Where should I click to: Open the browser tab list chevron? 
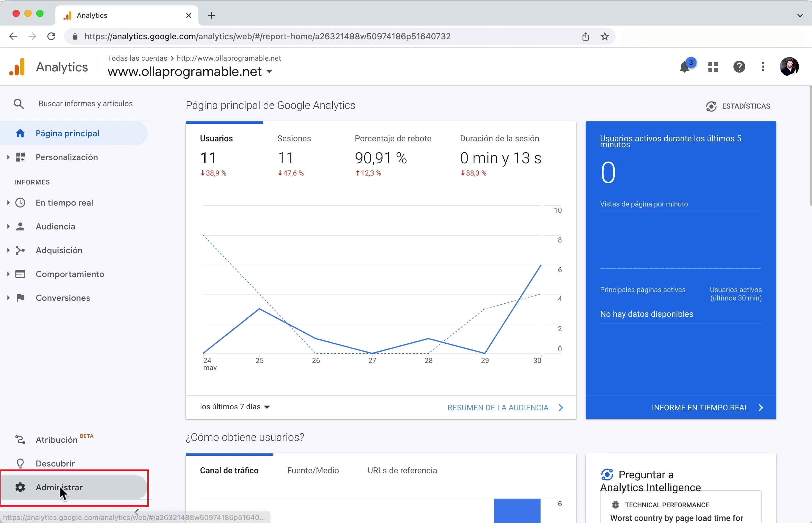[800, 16]
